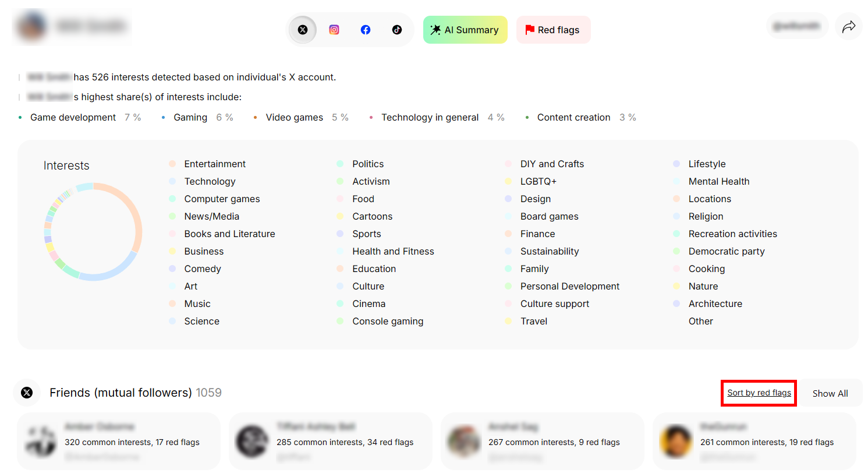Click the share arrow icon

point(849,26)
